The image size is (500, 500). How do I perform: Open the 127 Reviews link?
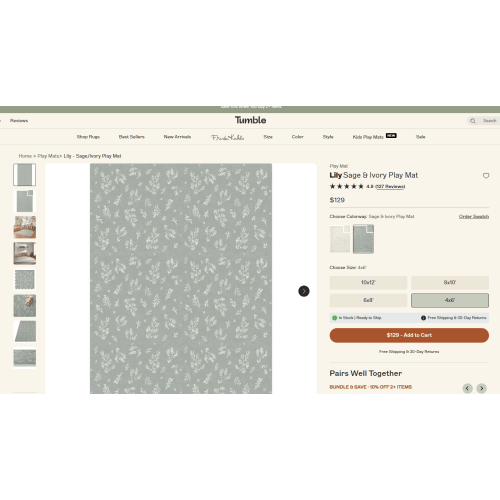tap(390, 186)
